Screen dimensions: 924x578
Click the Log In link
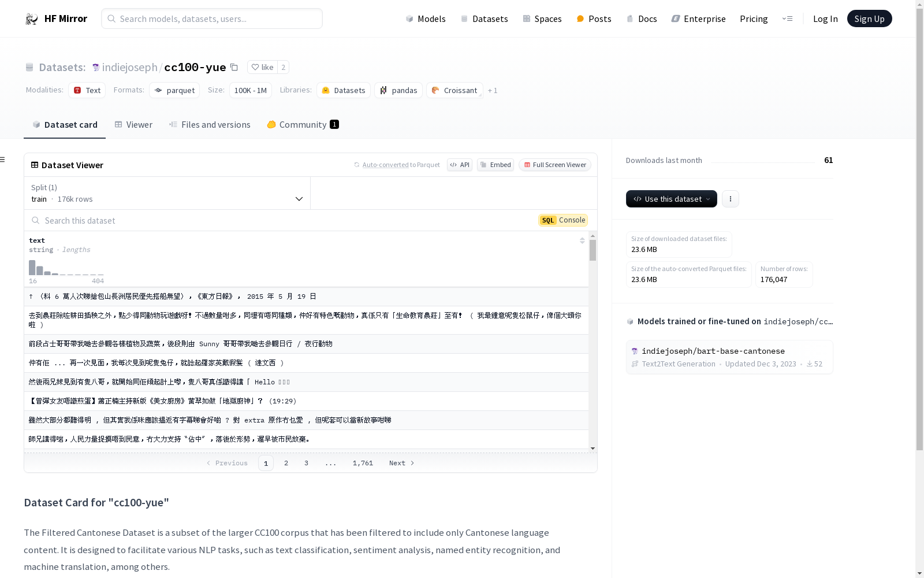(x=825, y=18)
